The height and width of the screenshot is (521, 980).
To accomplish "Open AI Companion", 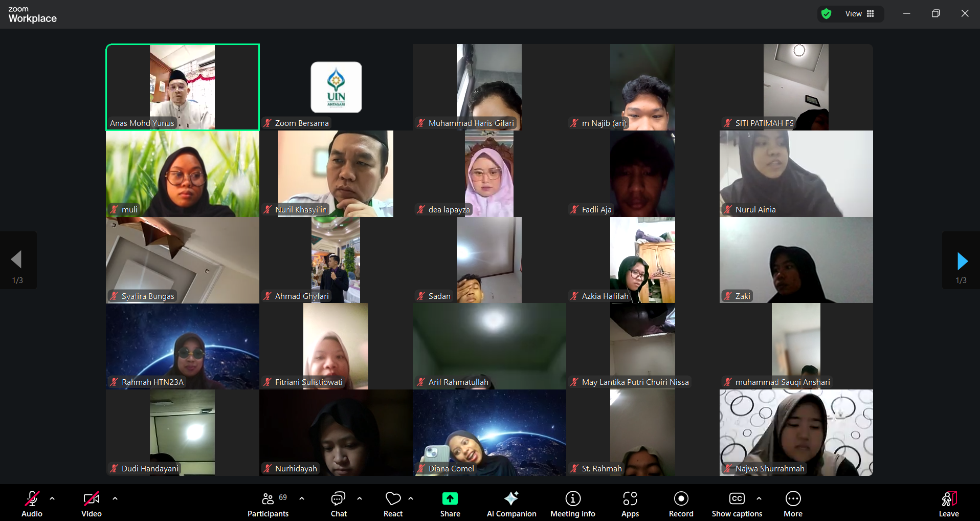I will 511,504.
